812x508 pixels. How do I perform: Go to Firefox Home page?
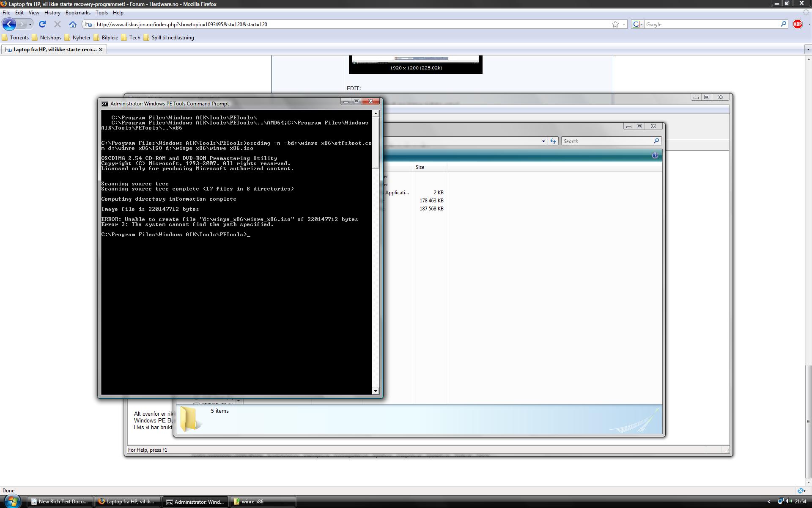click(73, 24)
